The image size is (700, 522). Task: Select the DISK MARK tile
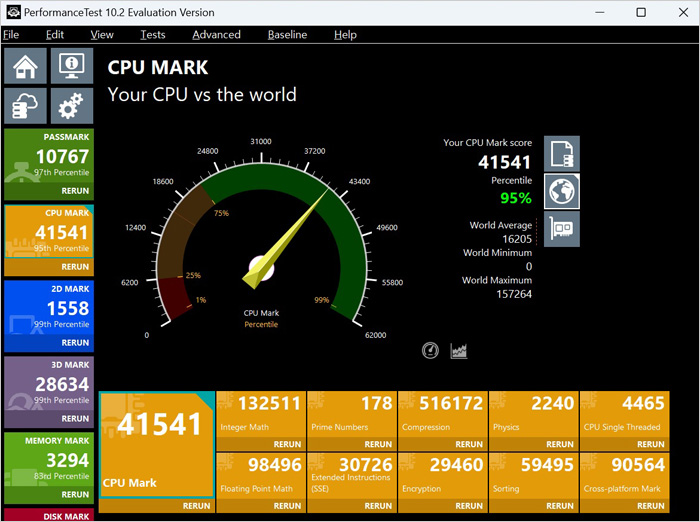coord(49,515)
